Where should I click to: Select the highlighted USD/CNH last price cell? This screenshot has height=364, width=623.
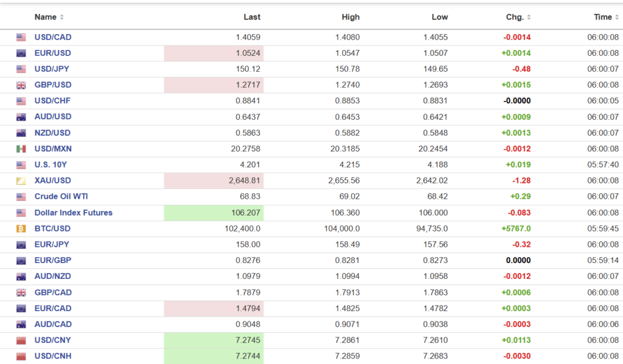[214, 356]
